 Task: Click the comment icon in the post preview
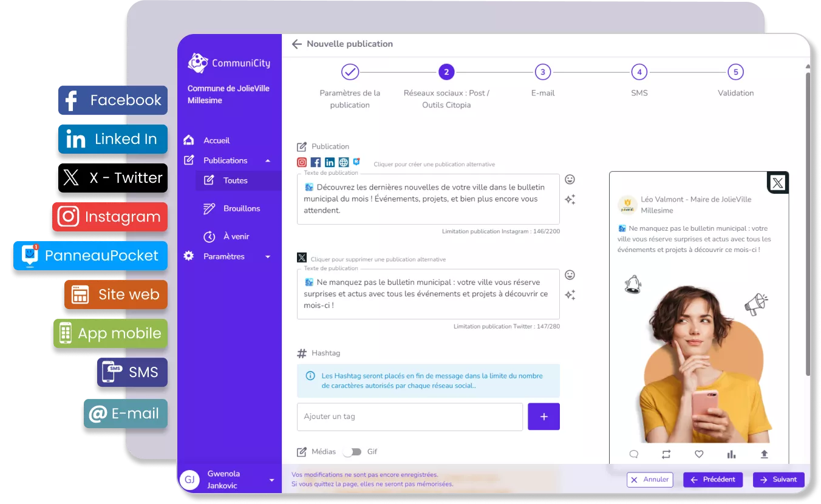pos(634,454)
